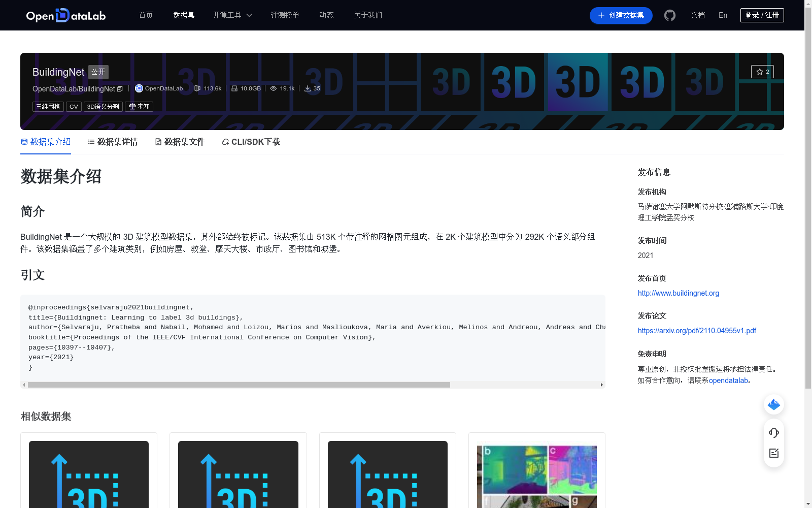
Task: Switch language with the En button
Action: pos(723,15)
